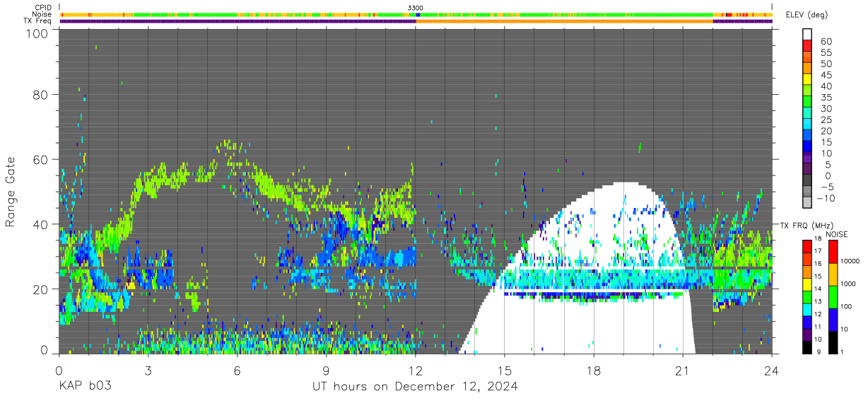The width and height of the screenshot is (868, 401).
Task: Click the 21 hour tick label on the time axis
Action: 683,371
